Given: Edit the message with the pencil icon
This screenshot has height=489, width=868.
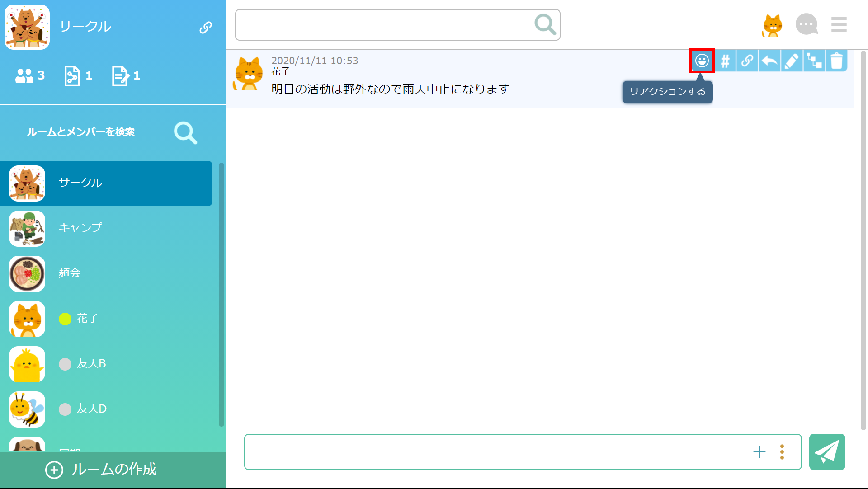Looking at the screenshot, I should tap(792, 61).
